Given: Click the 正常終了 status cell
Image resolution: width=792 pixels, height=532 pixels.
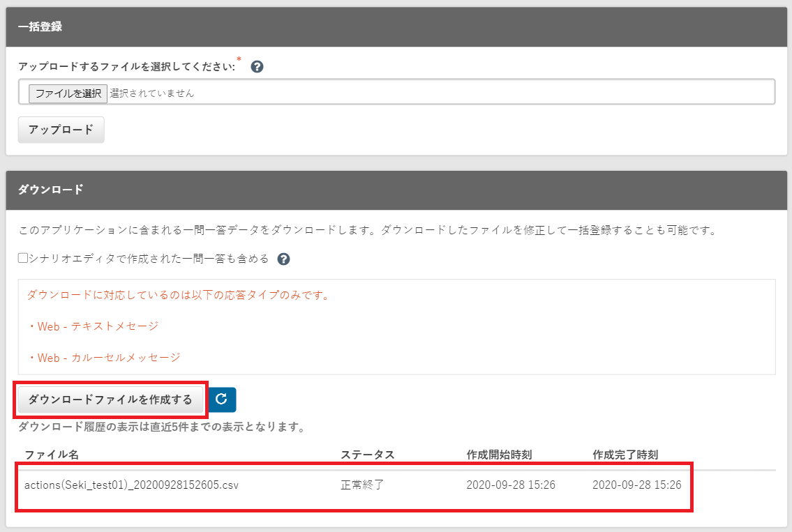Looking at the screenshot, I should [x=361, y=485].
